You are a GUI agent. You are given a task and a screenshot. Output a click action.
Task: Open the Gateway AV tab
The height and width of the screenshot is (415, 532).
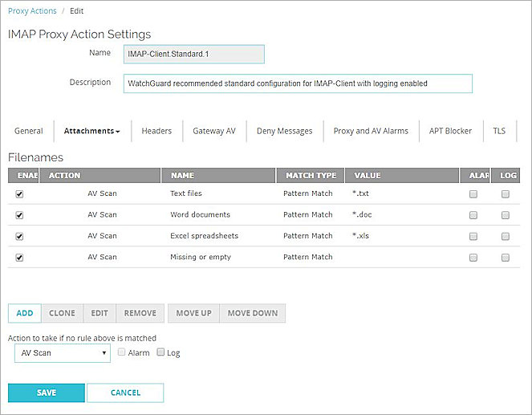point(214,131)
